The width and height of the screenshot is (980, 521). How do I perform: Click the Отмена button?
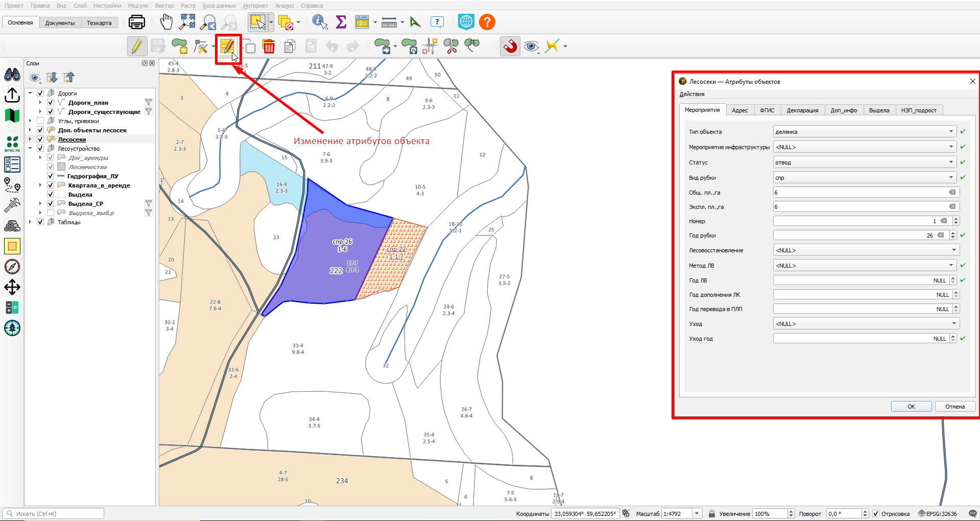[955, 407]
